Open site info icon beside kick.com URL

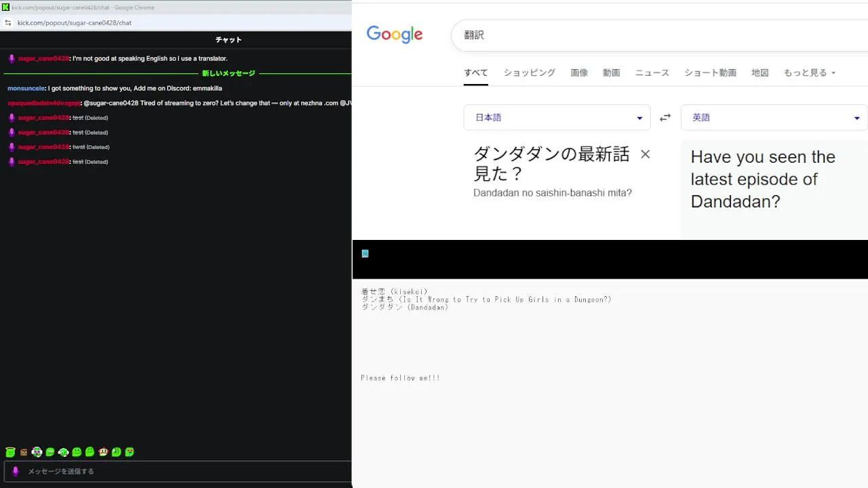7,22
